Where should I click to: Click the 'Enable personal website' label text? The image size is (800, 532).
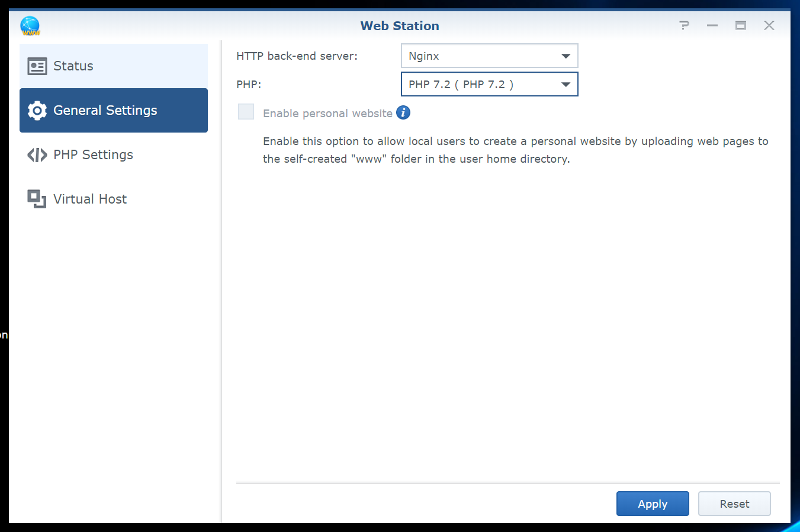point(327,114)
